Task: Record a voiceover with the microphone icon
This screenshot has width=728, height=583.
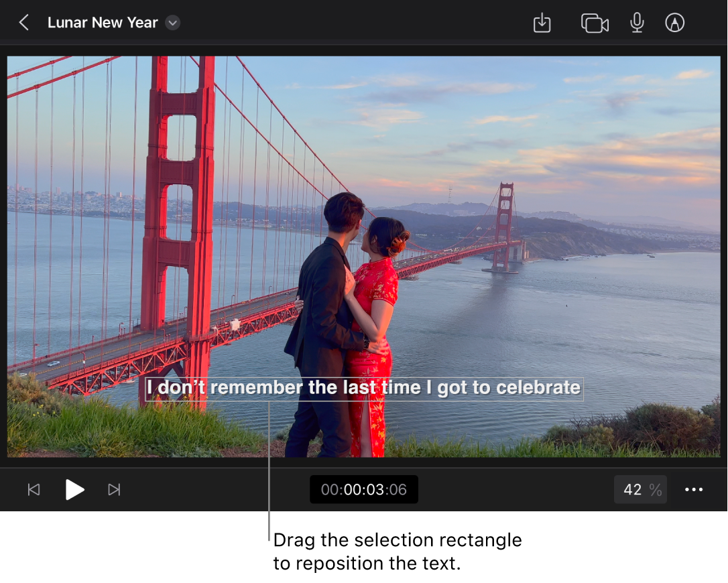Action: click(x=636, y=22)
